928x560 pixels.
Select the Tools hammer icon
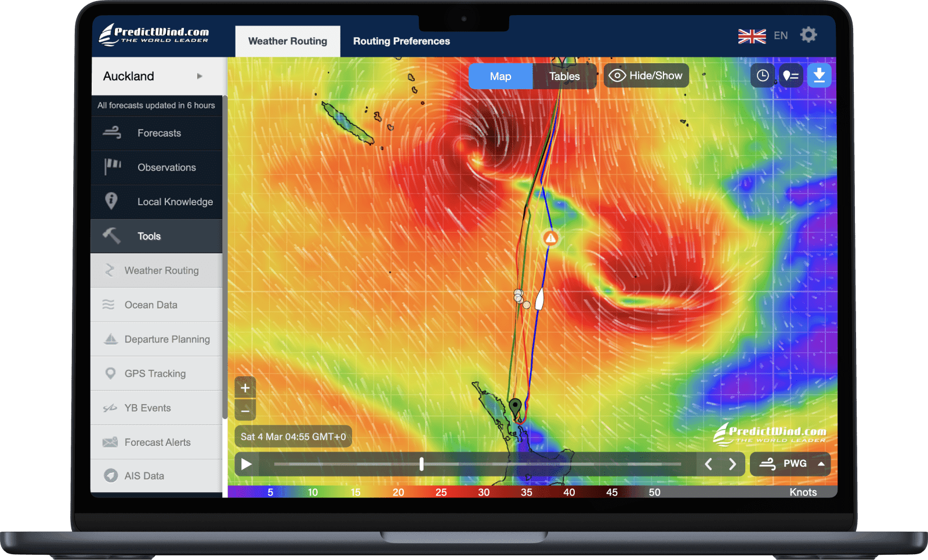point(111,235)
